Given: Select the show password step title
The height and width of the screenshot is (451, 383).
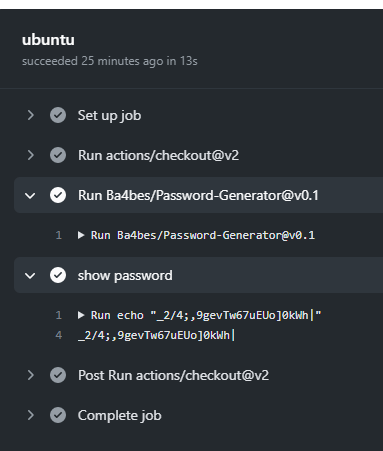Looking at the screenshot, I should [125, 276].
